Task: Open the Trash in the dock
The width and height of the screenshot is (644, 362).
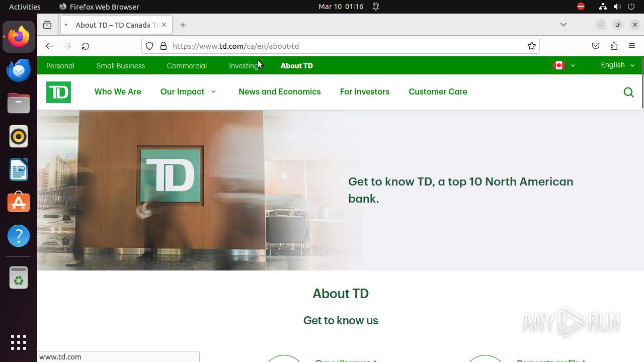Action: pyautogui.click(x=19, y=278)
